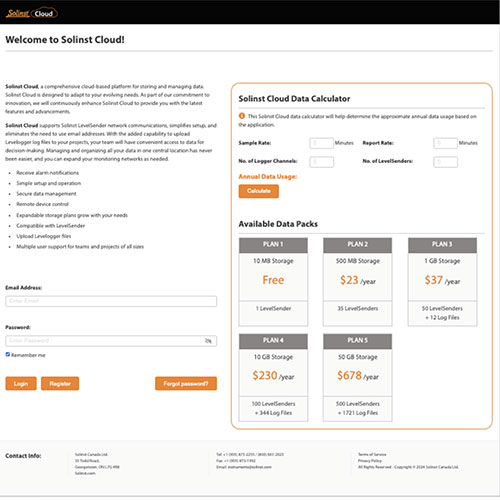Click the 1 GB Storage text
Screen dimensions: 500x501
tap(442, 261)
